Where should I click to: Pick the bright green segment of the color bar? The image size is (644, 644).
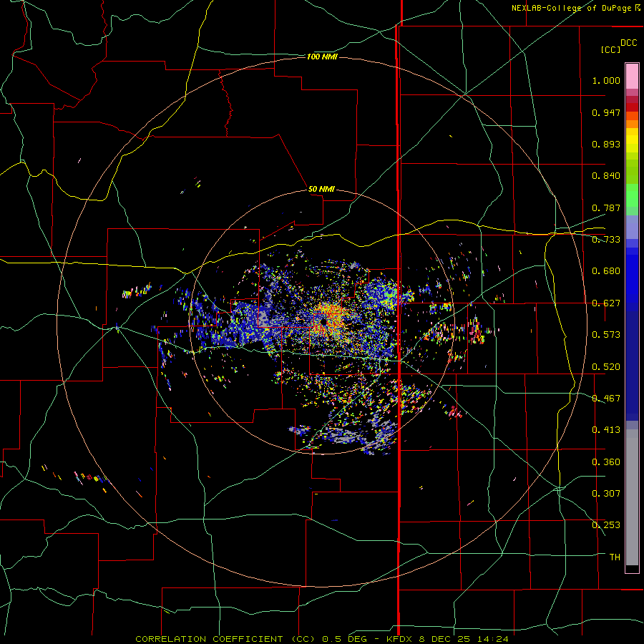(x=632, y=195)
